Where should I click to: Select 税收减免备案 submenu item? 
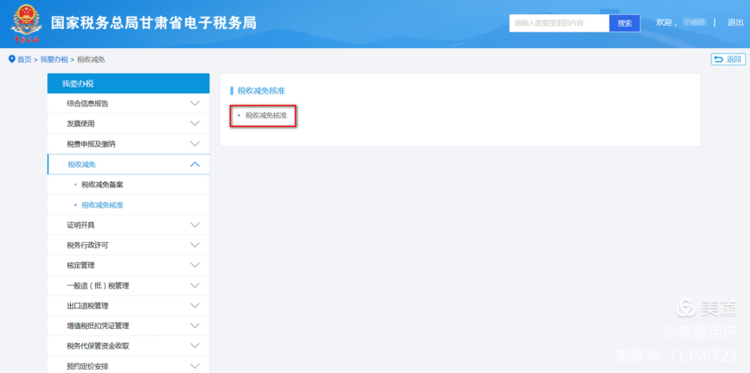102,185
